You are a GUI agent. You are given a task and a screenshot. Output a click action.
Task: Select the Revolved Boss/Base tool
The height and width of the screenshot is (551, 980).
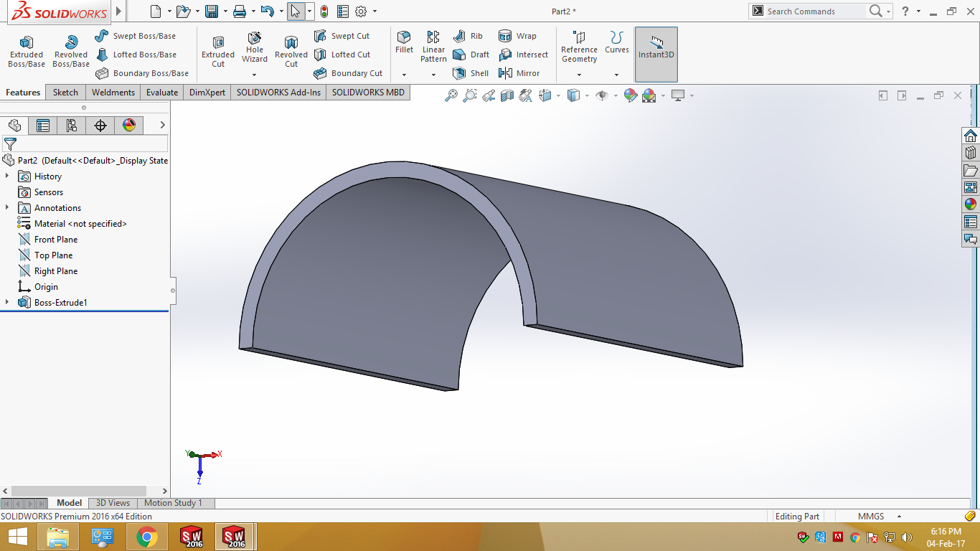71,52
